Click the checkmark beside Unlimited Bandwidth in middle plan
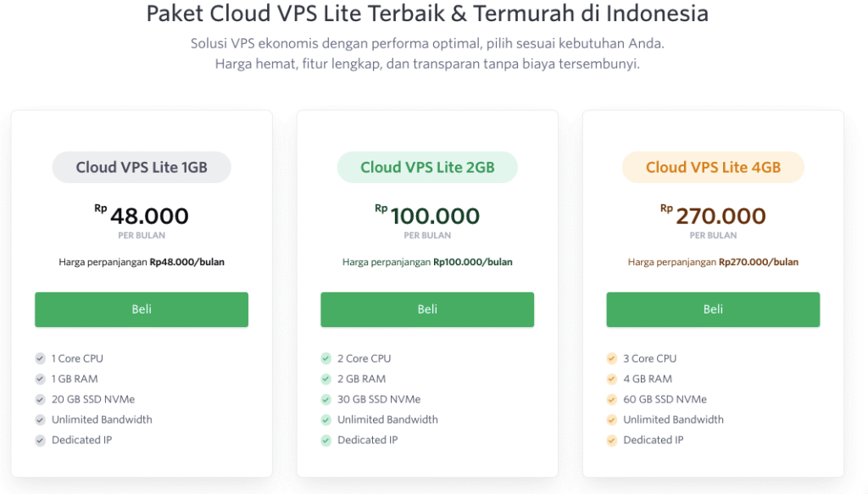Screen dimensions: 868x494 coord(325,419)
